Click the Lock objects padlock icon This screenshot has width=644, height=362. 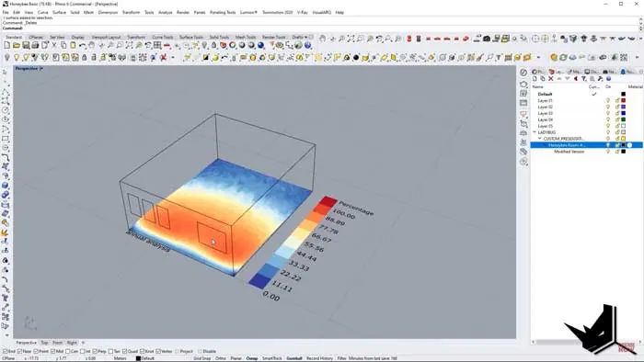[x=85, y=57]
